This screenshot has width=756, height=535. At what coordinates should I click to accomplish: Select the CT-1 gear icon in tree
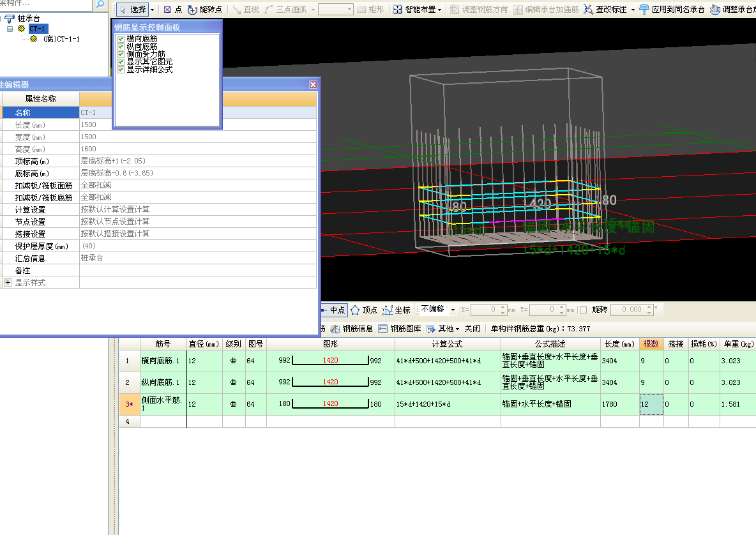(x=21, y=29)
